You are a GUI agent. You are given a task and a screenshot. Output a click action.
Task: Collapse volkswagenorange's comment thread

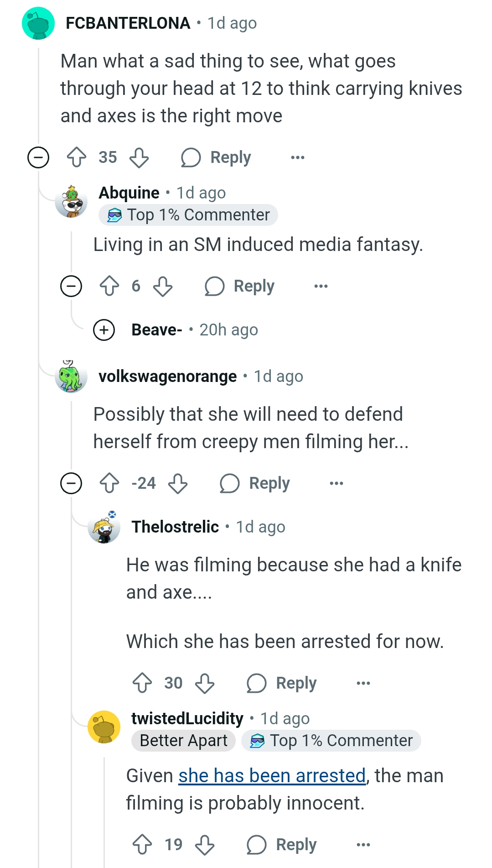tap(71, 483)
